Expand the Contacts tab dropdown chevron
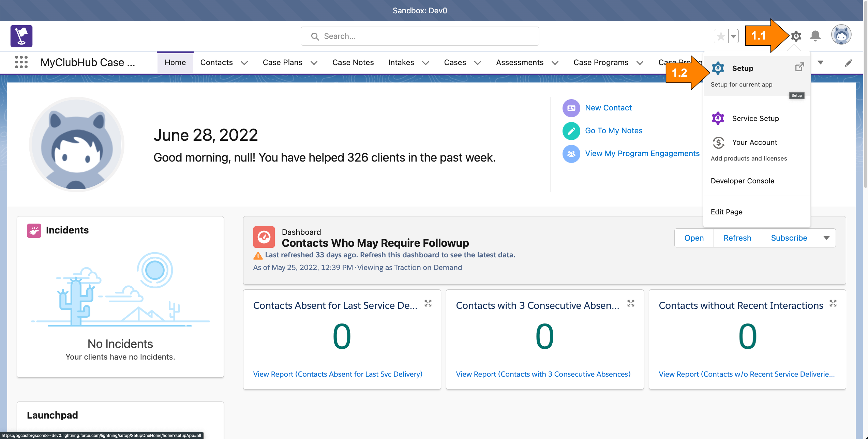 pos(244,63)
